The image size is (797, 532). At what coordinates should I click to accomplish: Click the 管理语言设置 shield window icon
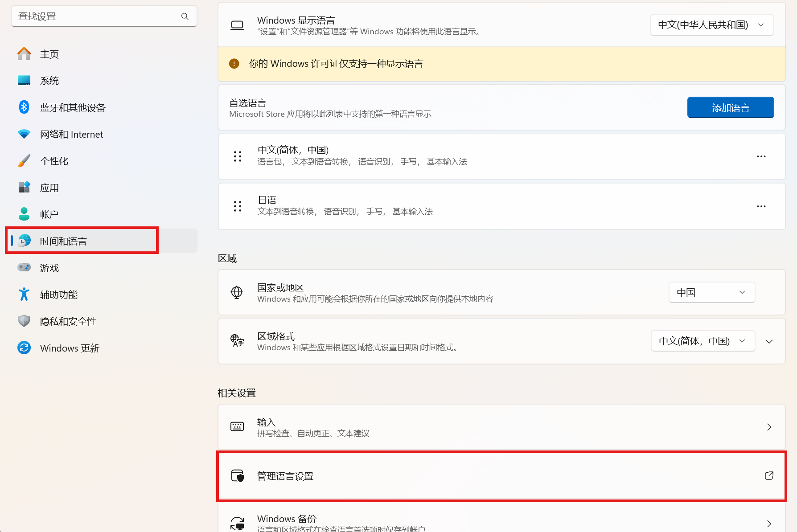[238, 476]
